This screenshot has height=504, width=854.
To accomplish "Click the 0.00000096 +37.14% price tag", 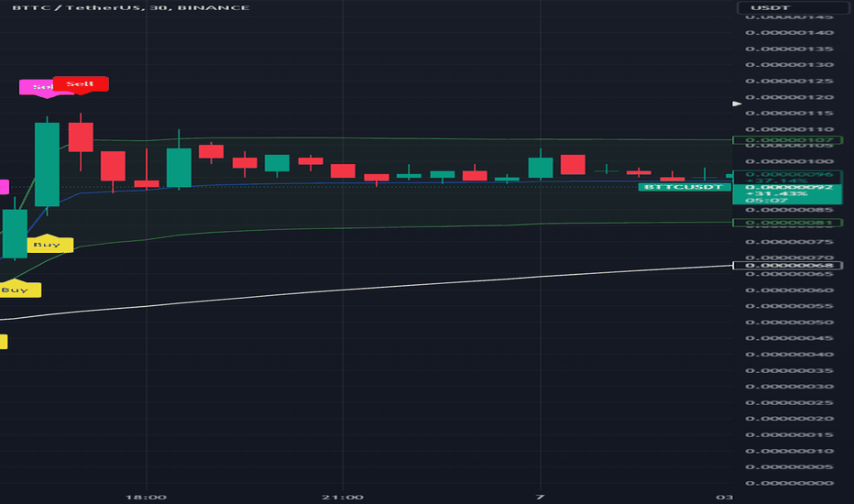I will click(x=787, y=177).
